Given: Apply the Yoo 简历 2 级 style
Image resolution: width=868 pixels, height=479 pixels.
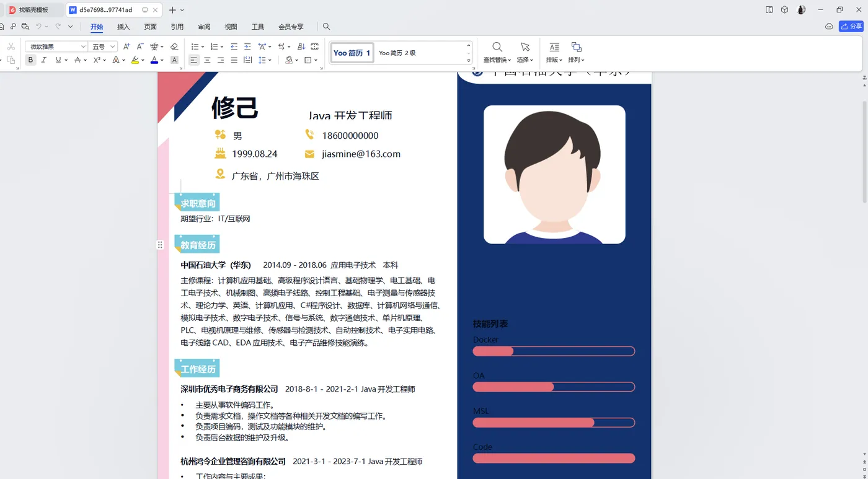Looking at the screenshot, I should [x=397, y=53].
